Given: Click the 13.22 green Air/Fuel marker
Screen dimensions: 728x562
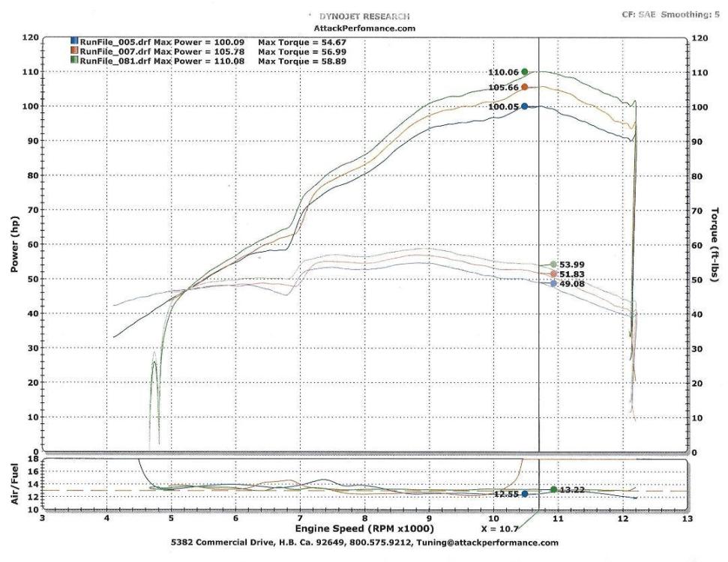Looking at the screenshot, I should pyautogui.click(x=552, y=489).
